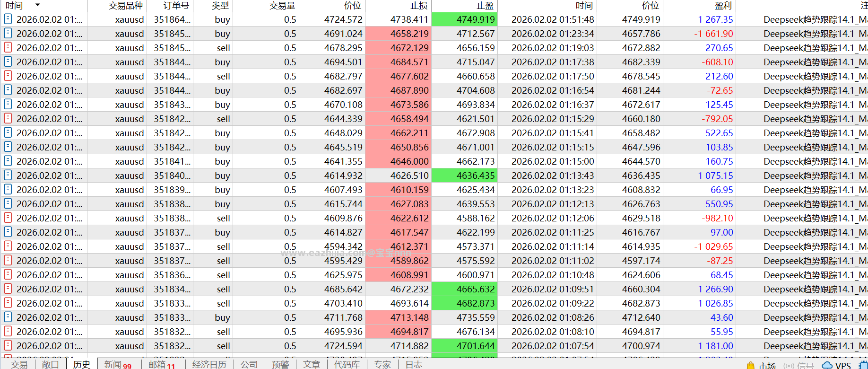Switch to the 代码库 tab
The image size is (868, 369).
pos(347,364)
